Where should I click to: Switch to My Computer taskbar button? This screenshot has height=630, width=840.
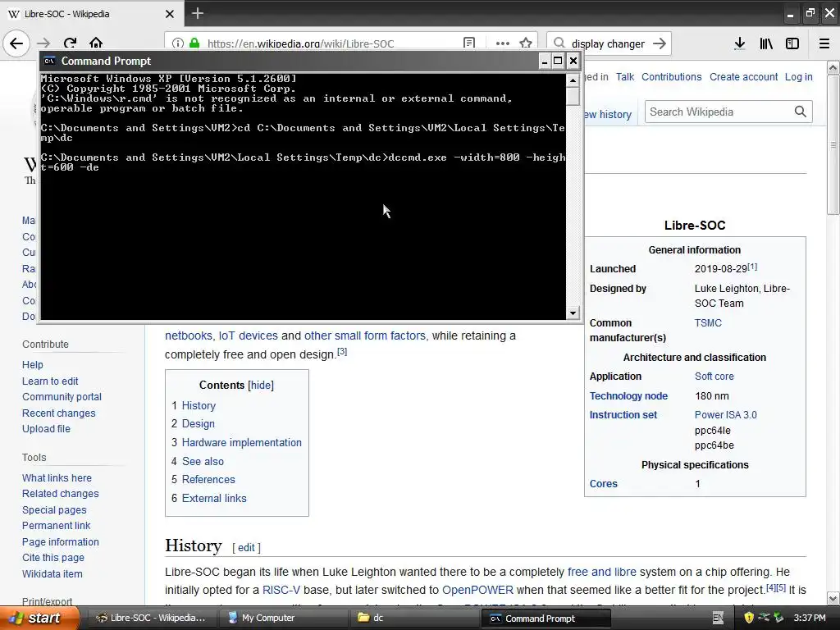click(283, 618)
